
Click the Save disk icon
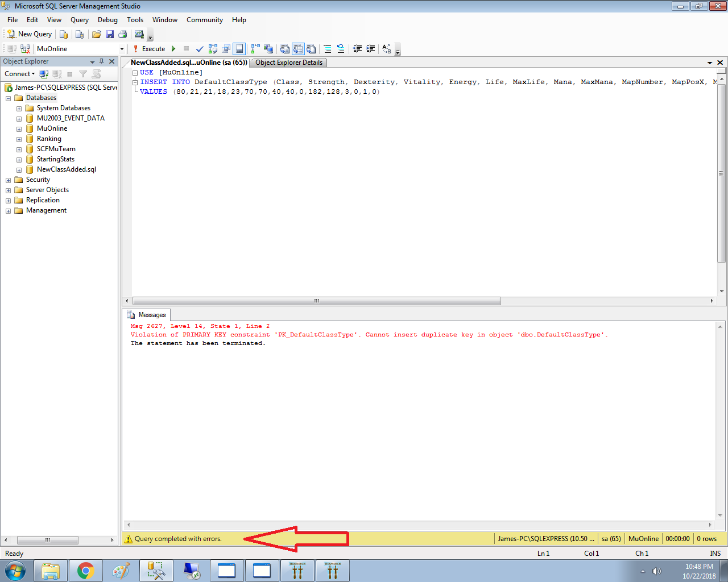coord(110,34)
